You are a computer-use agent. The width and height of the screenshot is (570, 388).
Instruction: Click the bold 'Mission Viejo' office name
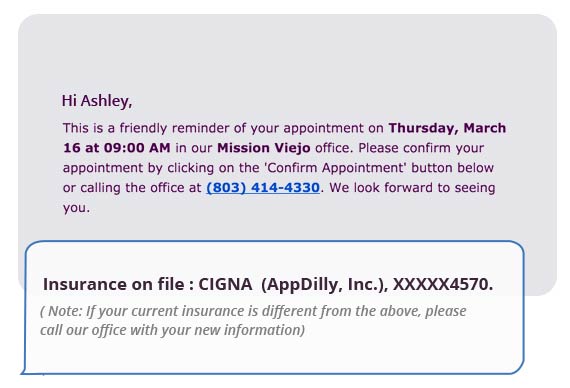coord(264,148)
